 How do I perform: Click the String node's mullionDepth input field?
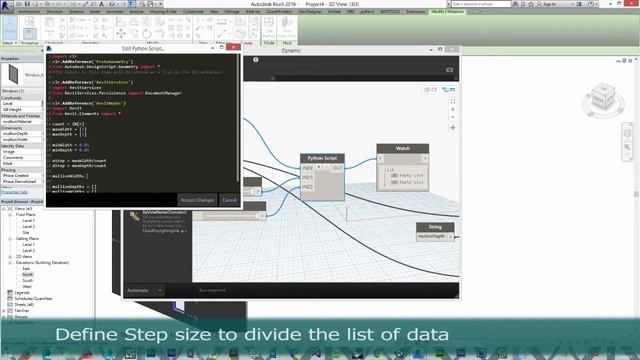point(432,236)
